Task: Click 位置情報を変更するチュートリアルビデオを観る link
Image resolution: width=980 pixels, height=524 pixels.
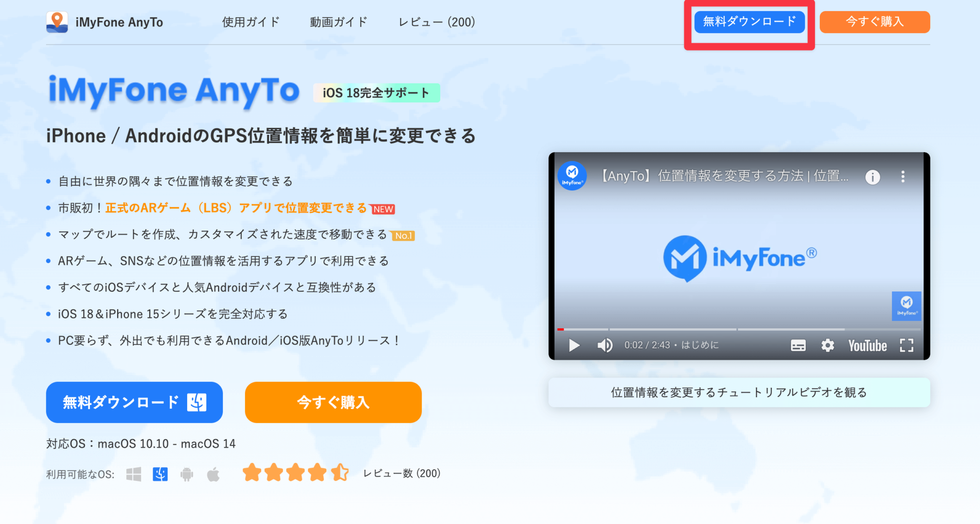Action: 739,392
